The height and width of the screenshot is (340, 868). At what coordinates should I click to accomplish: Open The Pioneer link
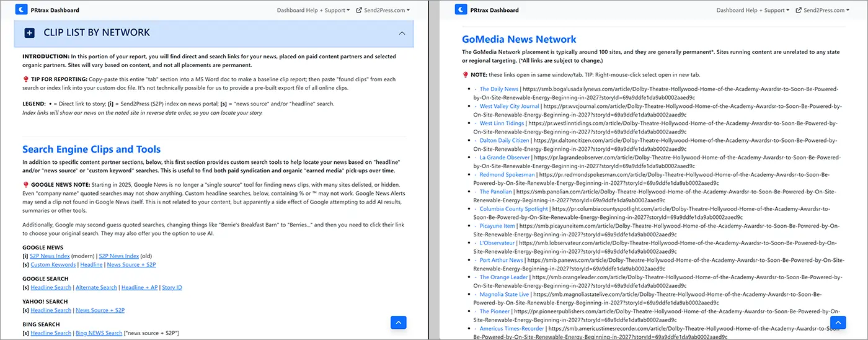click(495, 311)
